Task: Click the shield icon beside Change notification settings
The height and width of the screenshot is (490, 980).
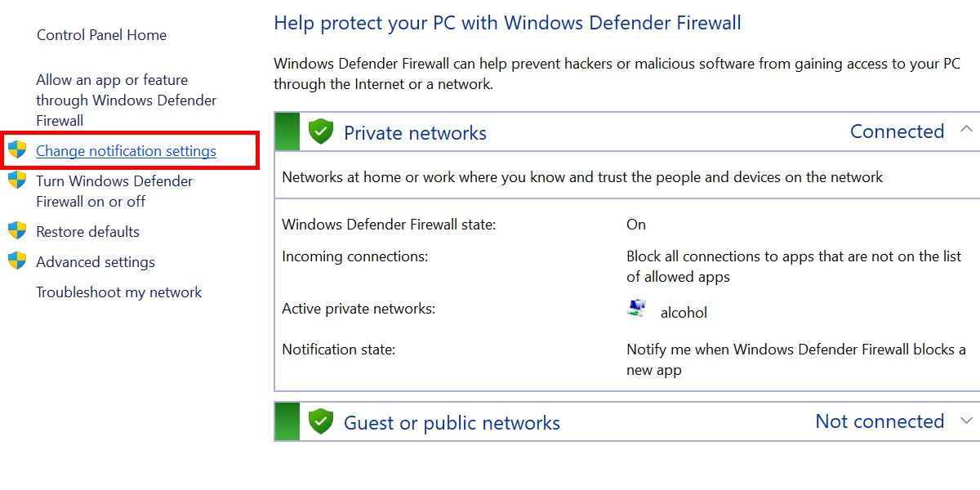Action: click(x=18, y=149)
